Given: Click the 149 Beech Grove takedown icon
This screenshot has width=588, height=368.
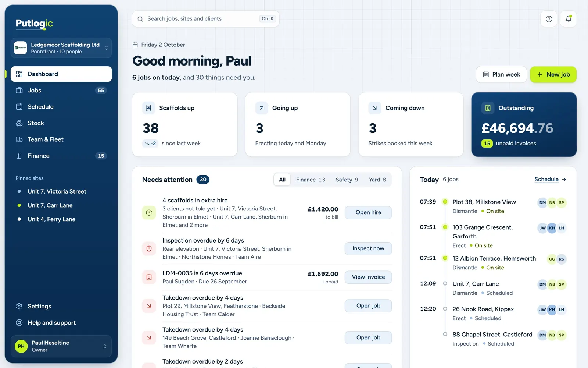Looking at the screenshot, I should click(149, 338).
